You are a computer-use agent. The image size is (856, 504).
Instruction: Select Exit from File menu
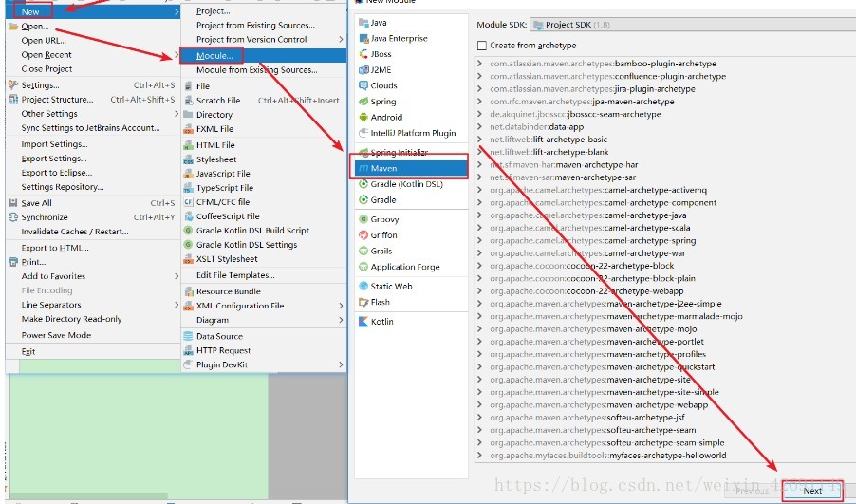pyautogui.click(x=93, y=351)
